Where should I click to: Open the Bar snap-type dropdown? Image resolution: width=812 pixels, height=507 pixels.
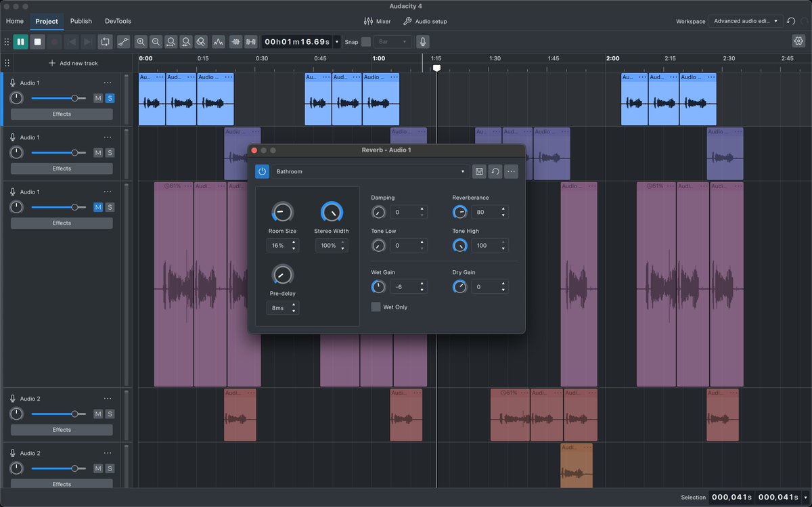coord(392,42)
